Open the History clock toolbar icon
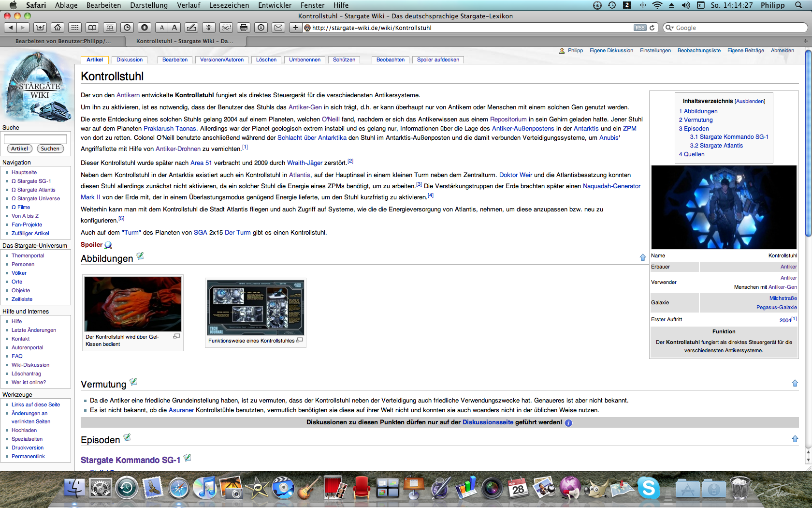Viewport: 812px width, 508px height. click(x=127, y=28)
